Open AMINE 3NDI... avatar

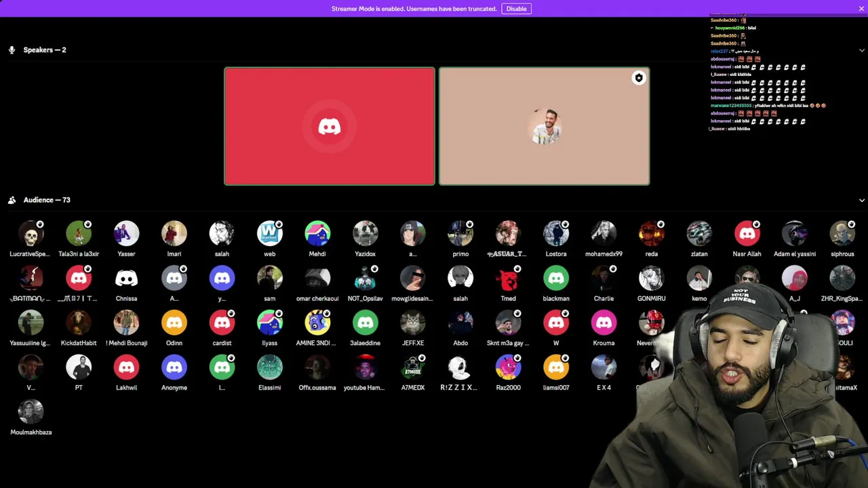tap(317, 323)
